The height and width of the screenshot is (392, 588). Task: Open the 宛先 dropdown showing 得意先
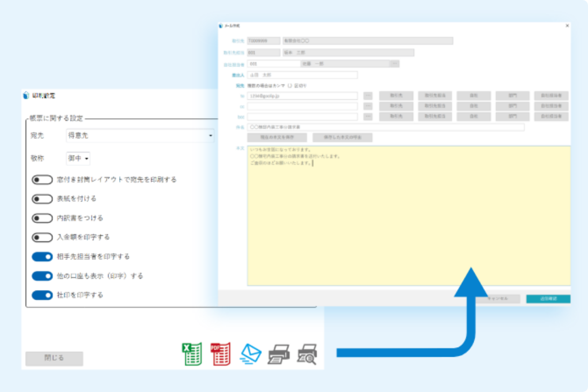[x=140, y=136]
